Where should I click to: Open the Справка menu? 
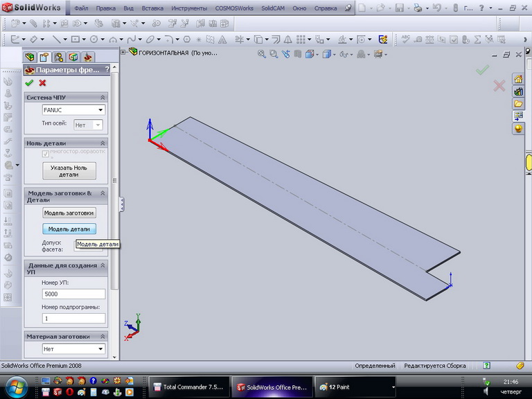click(326, 8)
